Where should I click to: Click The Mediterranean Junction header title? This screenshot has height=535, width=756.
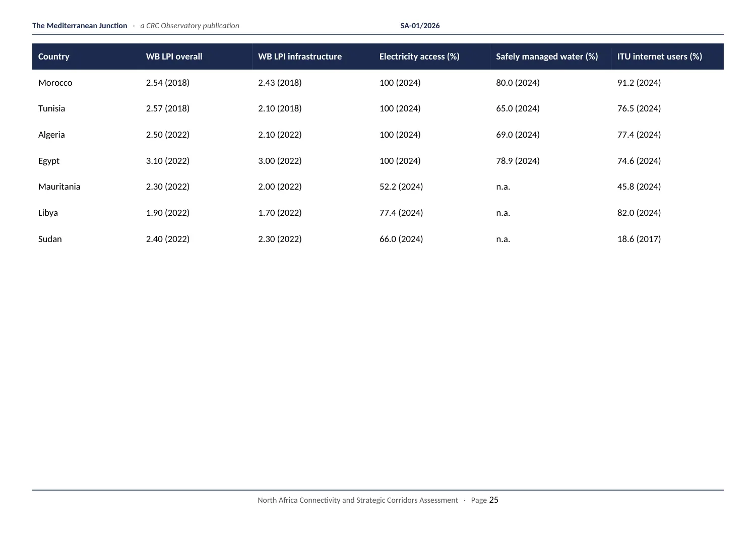tap(80, 26)
